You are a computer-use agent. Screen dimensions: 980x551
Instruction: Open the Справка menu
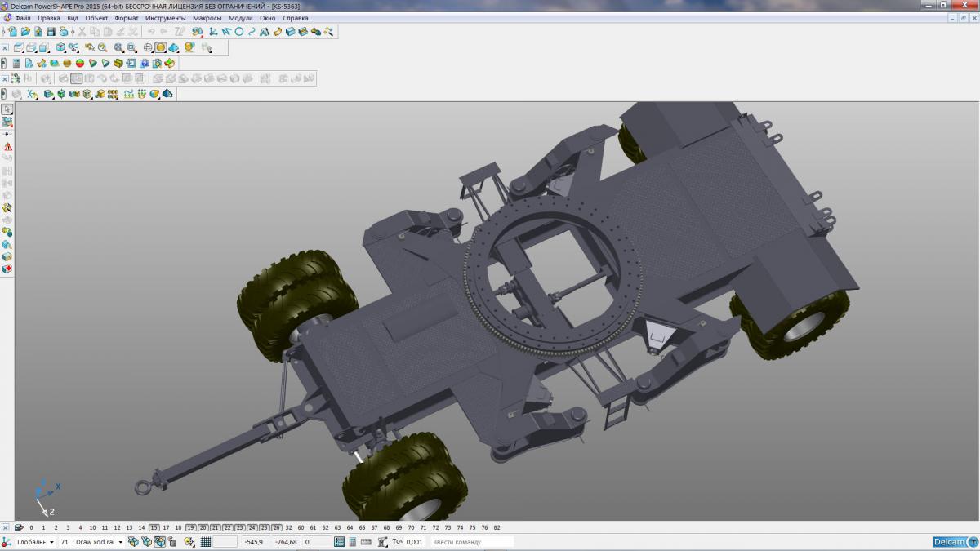click(x=296, y=18)
